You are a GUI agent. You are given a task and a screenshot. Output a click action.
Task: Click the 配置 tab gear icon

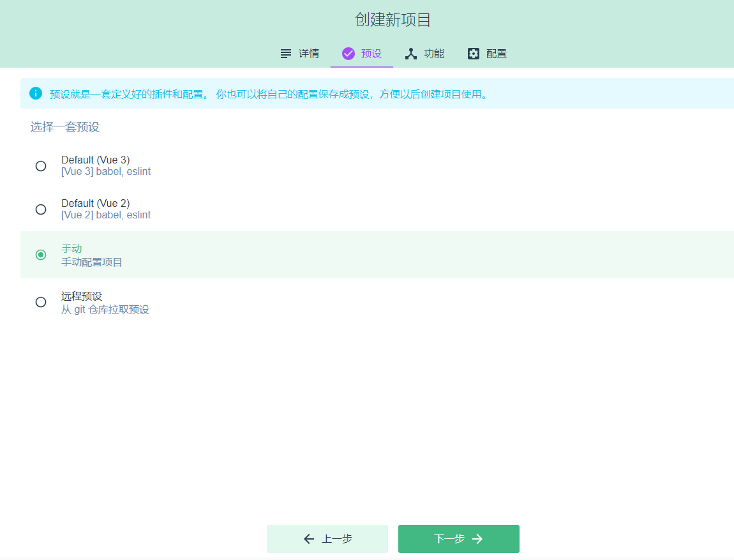point(474,54)
